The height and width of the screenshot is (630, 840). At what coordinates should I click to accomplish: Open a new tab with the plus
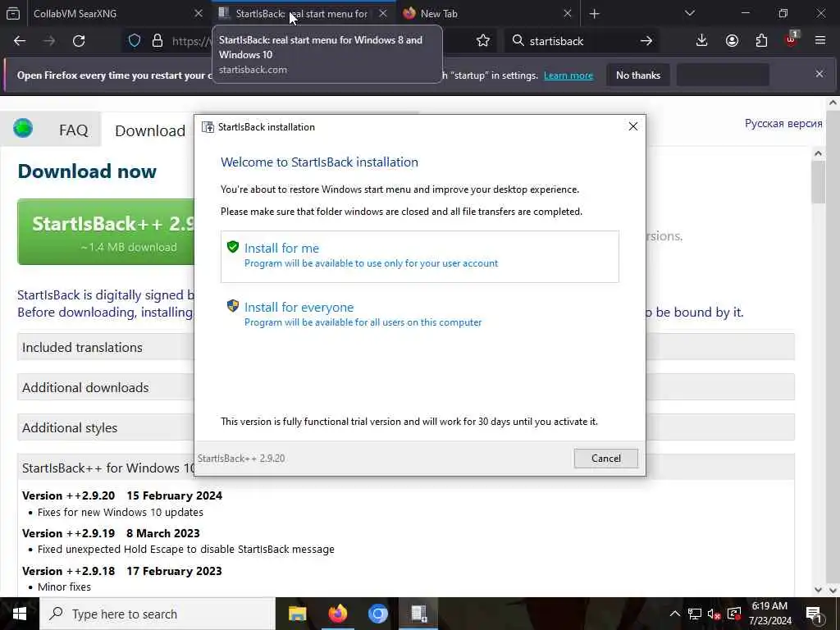coord(594,14)
